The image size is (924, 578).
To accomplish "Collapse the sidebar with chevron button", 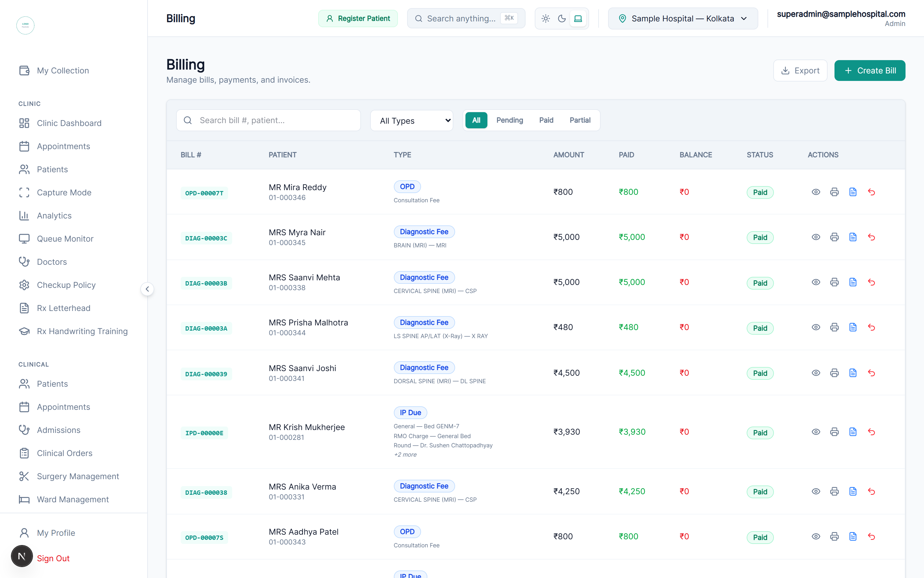I will [x=147, y=289].
